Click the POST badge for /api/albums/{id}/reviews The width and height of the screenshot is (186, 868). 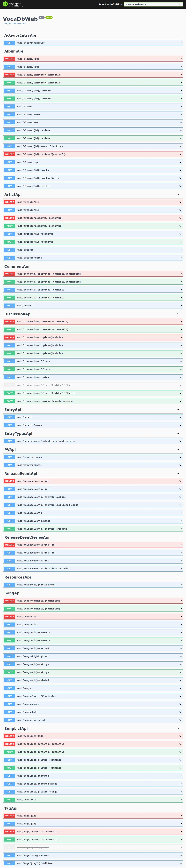[9, 138]
